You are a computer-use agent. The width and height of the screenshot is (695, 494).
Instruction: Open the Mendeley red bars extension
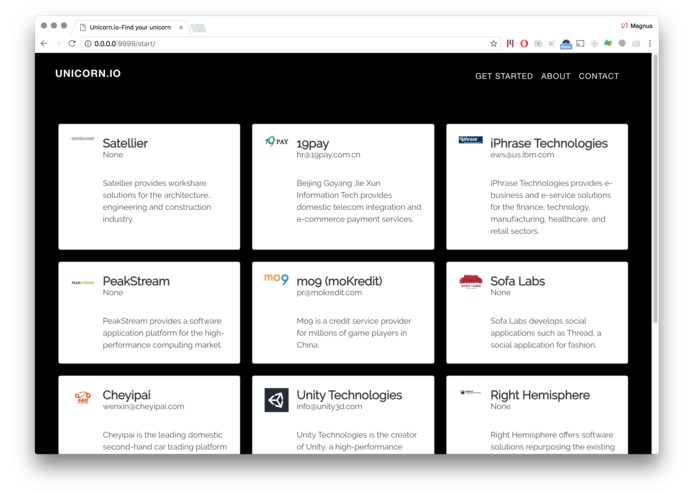point(510,43)
